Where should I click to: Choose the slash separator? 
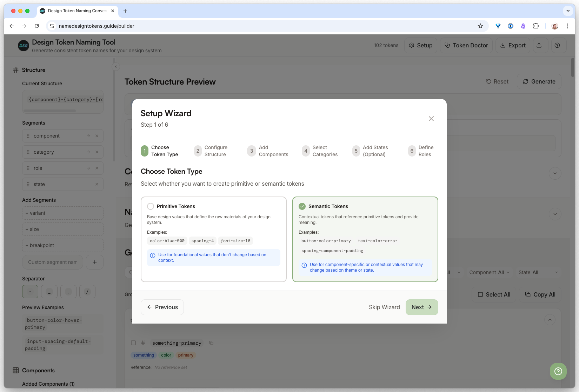(x=87, y=292)
